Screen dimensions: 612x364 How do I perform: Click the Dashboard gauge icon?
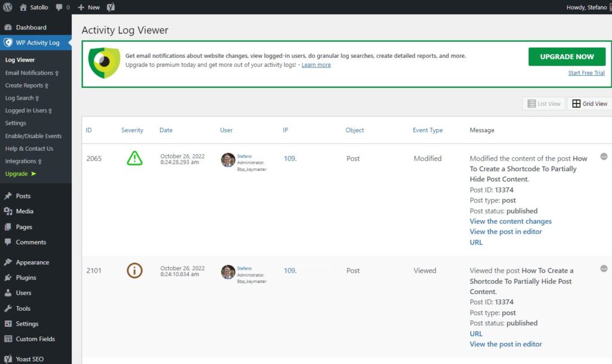pos(8,27)
